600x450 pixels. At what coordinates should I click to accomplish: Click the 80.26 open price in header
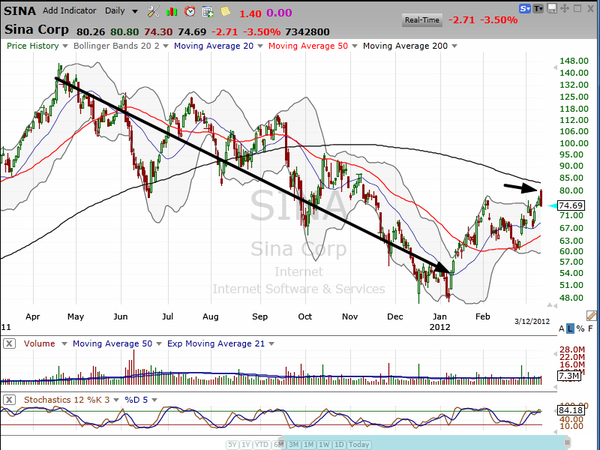[x=91, y=32]
